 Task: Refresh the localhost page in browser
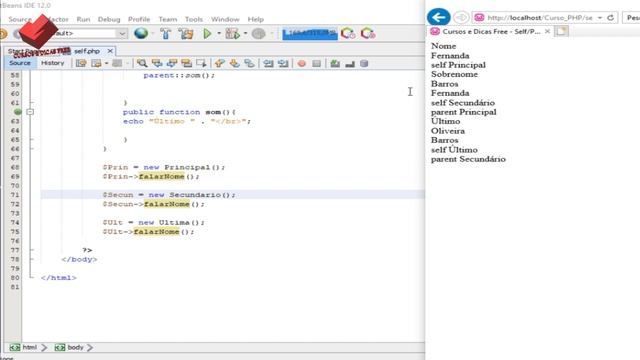611,18
